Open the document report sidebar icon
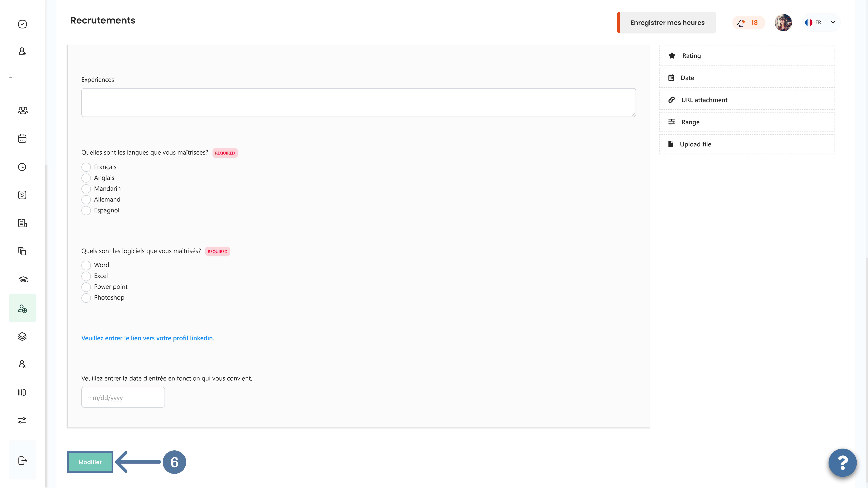 [22, 223]
